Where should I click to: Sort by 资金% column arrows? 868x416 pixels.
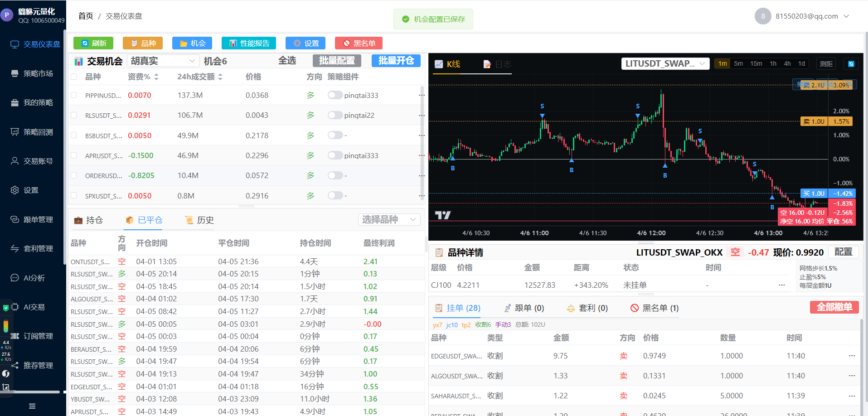[x=156, y=77]
